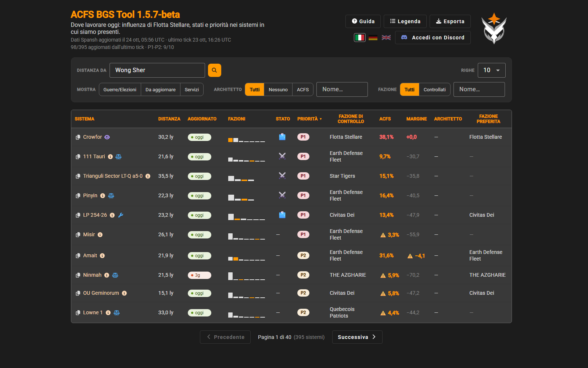
Task: Sort by Margine column header
Action: [x=417, y=119]
